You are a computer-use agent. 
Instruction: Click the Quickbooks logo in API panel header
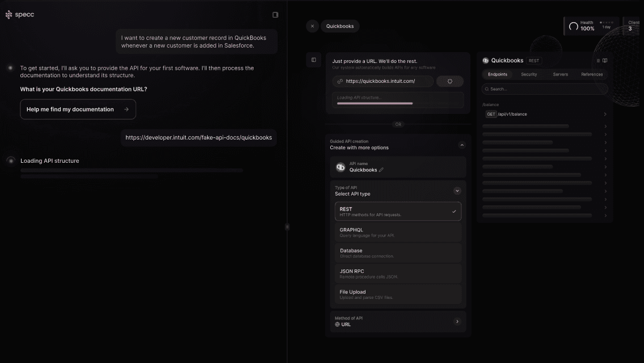(486, 61)
